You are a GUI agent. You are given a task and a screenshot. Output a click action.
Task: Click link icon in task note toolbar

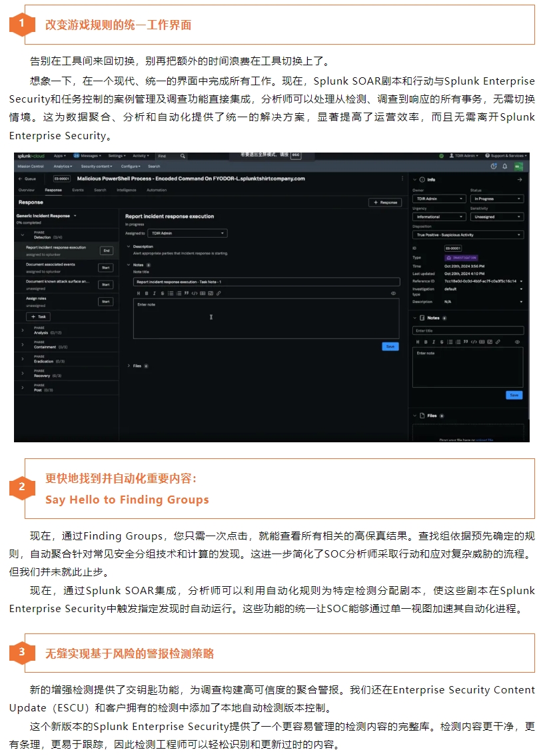(219, 293)
